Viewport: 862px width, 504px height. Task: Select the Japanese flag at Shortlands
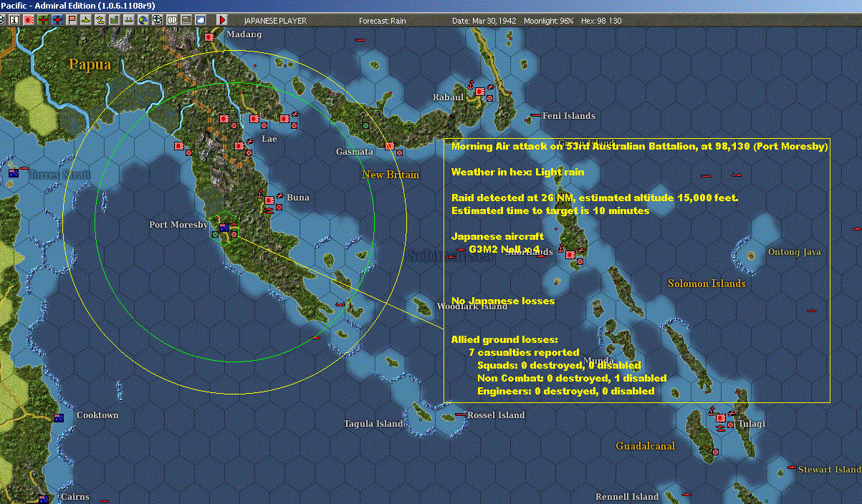click(570, 254)
